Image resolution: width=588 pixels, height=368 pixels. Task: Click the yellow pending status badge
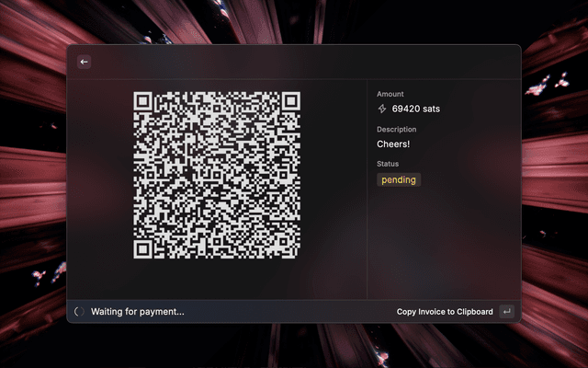click(x=399, y=180)
